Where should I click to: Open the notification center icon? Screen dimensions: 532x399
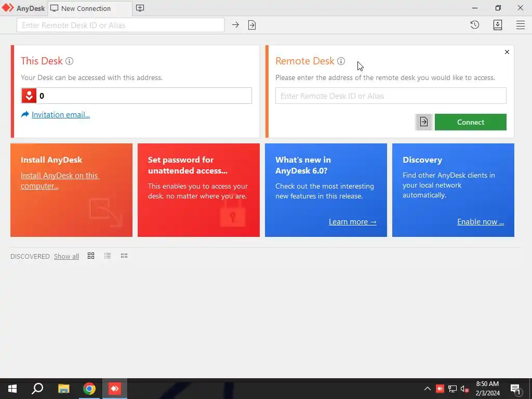515,389
